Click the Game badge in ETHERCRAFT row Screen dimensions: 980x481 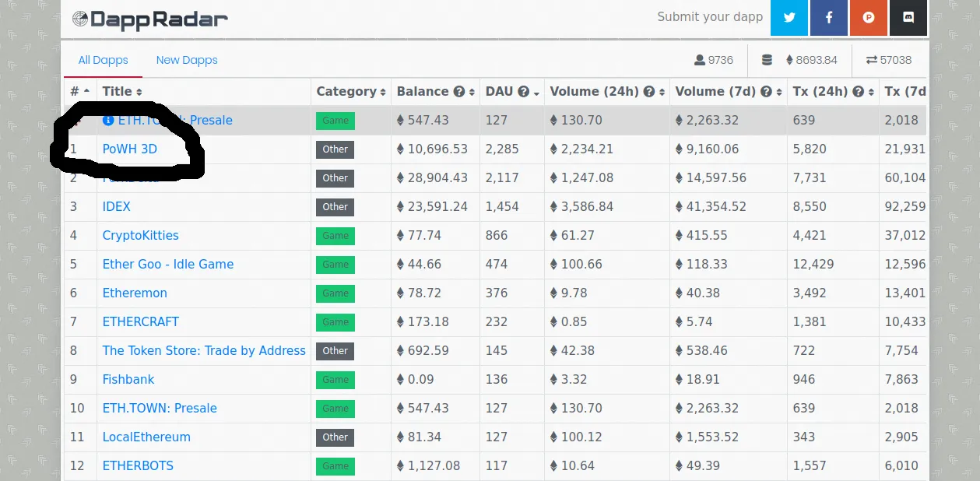(x=335, y=322)
